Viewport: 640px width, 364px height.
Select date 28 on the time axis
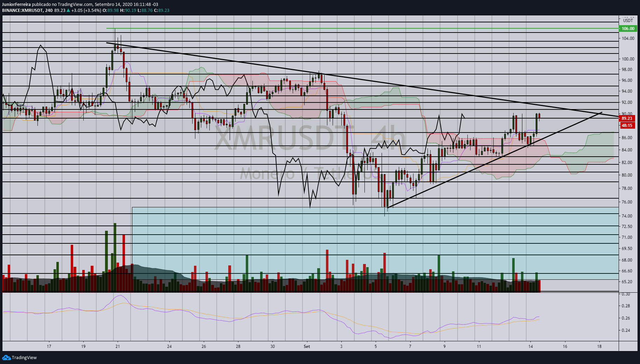point(238,347)
